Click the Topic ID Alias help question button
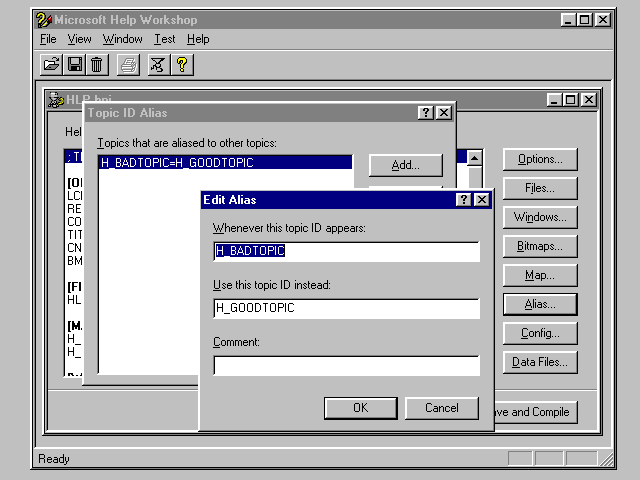 click(x=426, y=113)
